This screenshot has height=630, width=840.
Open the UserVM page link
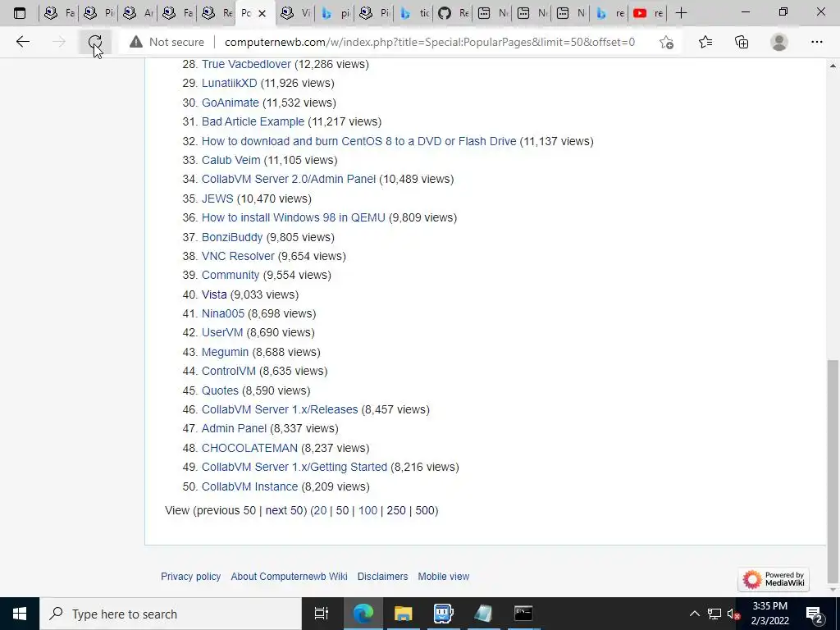coord(222,332)
